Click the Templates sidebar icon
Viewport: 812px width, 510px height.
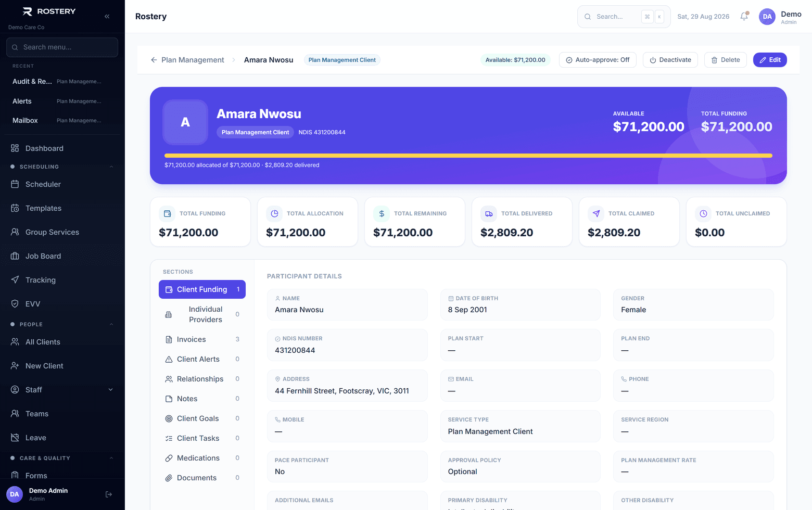tap(15, 208)
